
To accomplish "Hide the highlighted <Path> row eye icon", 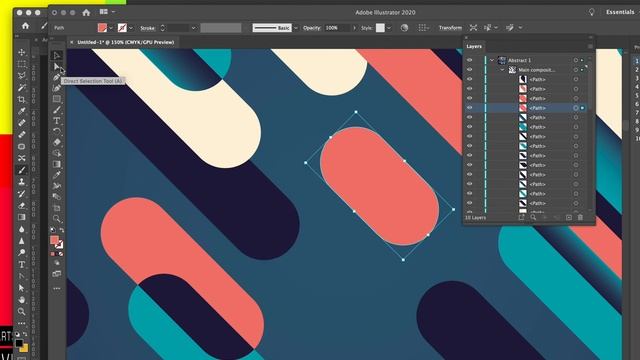I will (469, 108).
